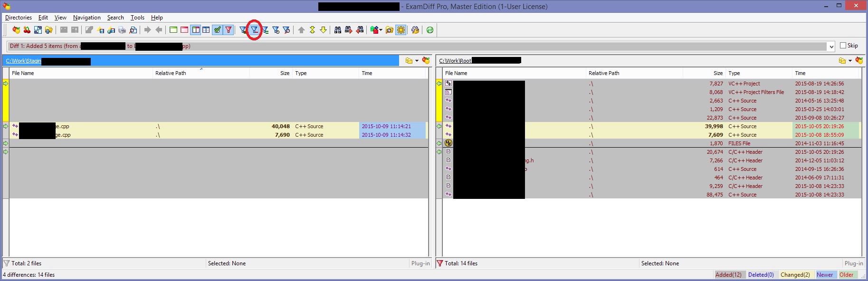The image size is (868, 281).
Task: Click the yellow sun highlighted toolbar icon
Action: 401,30
